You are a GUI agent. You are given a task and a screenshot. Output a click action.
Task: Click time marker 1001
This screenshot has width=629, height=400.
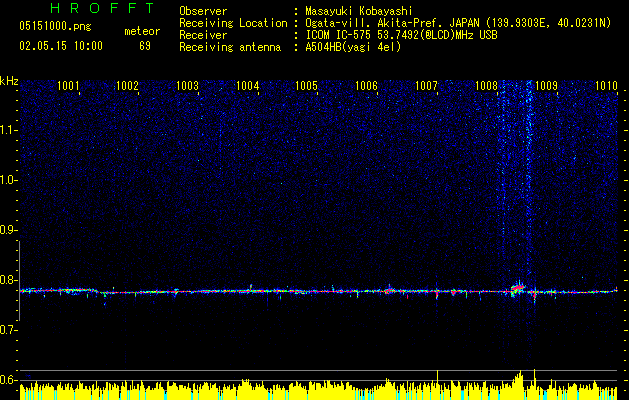click(x=68, y=86)
